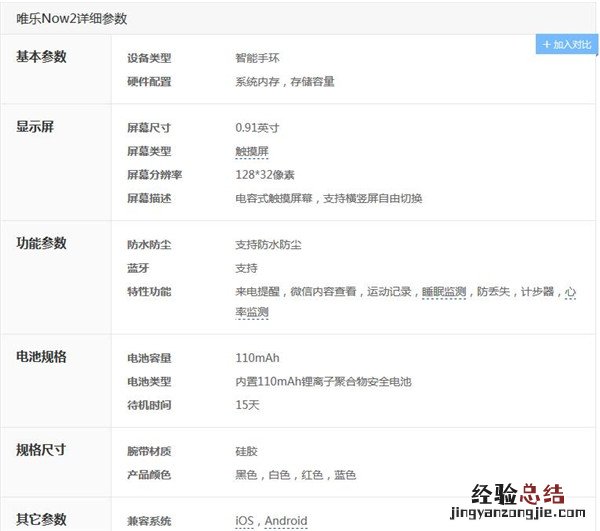
Task: Click the 智能手环 device type value
Action: [x=257, y=58]
